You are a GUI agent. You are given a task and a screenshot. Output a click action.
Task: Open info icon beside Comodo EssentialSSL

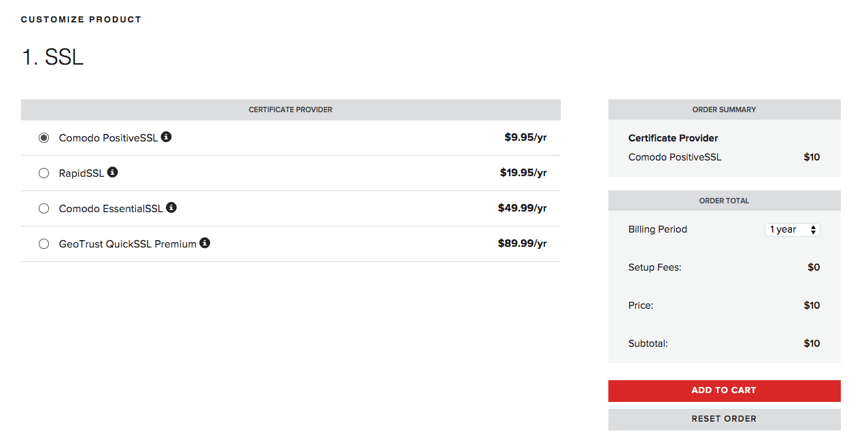click(x=171, y=207)
